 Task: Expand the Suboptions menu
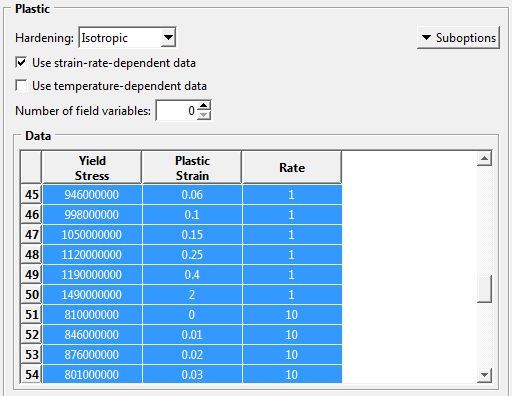click(x=458, y=38)
